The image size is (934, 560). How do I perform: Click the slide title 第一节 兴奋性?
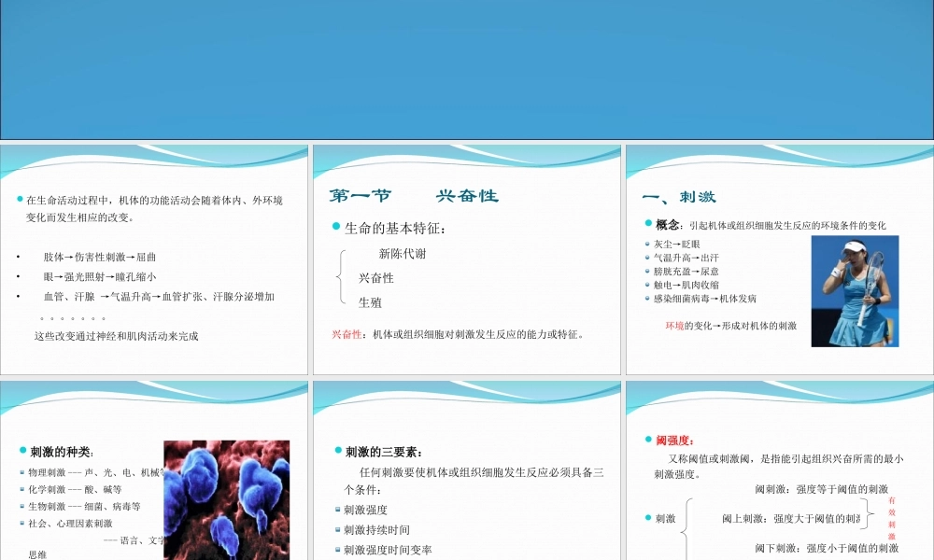coord(416,196)
